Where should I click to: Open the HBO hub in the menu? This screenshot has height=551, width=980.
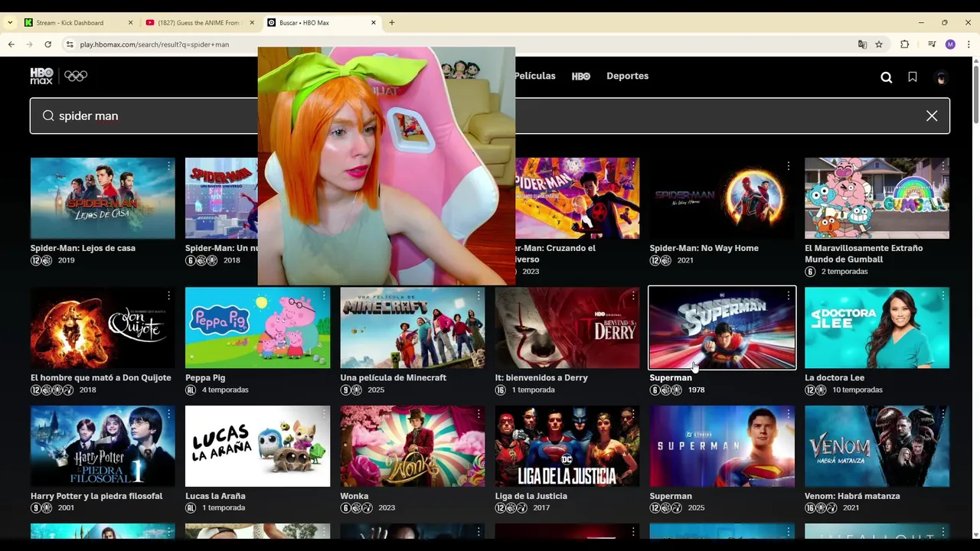coord(581,76)
